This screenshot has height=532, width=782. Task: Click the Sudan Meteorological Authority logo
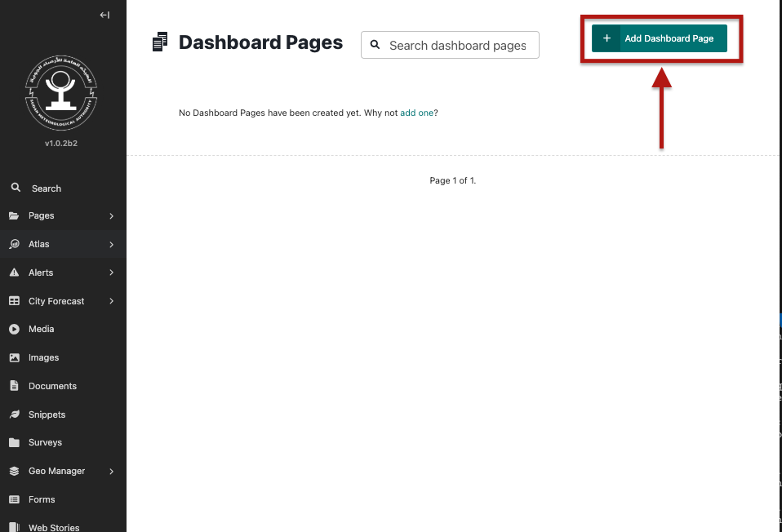(x=61, y=93)
